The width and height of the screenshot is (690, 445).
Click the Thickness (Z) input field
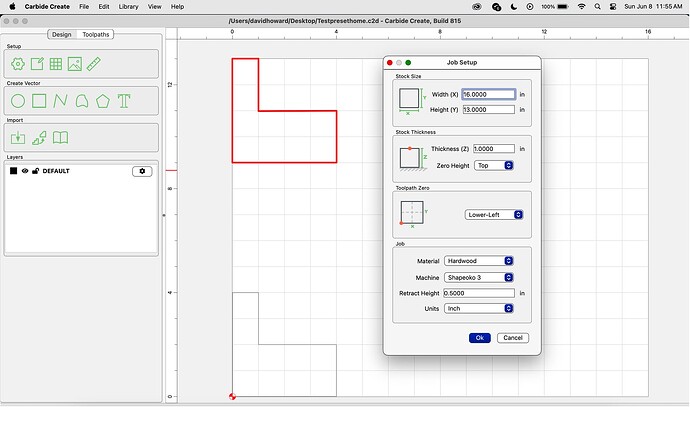[x=494, y=149]
